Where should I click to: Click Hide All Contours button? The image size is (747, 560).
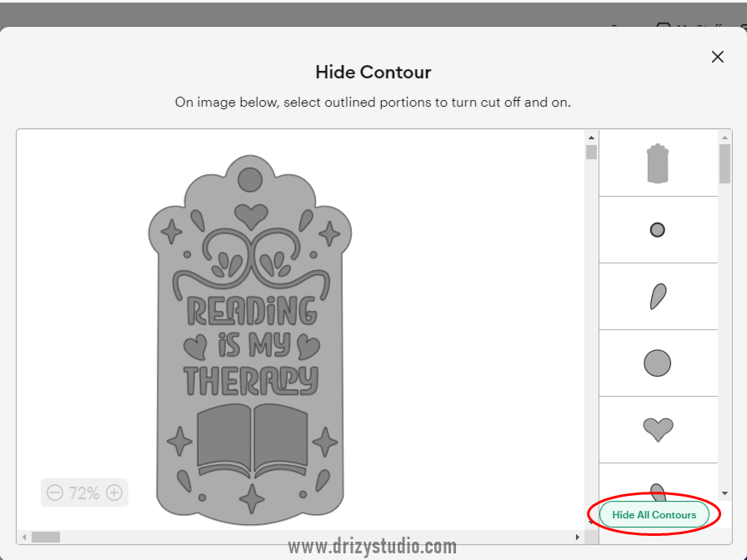pyautogui.click(x=654, y=515)
